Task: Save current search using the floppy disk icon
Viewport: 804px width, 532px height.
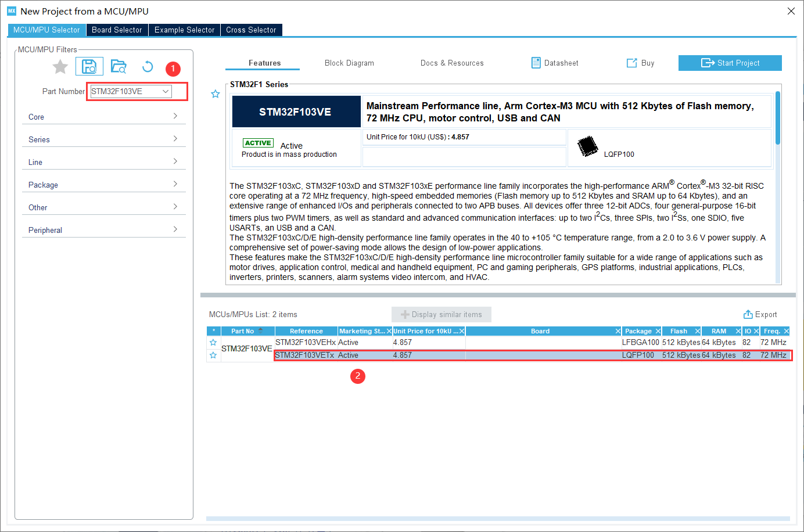Action: 89,66
